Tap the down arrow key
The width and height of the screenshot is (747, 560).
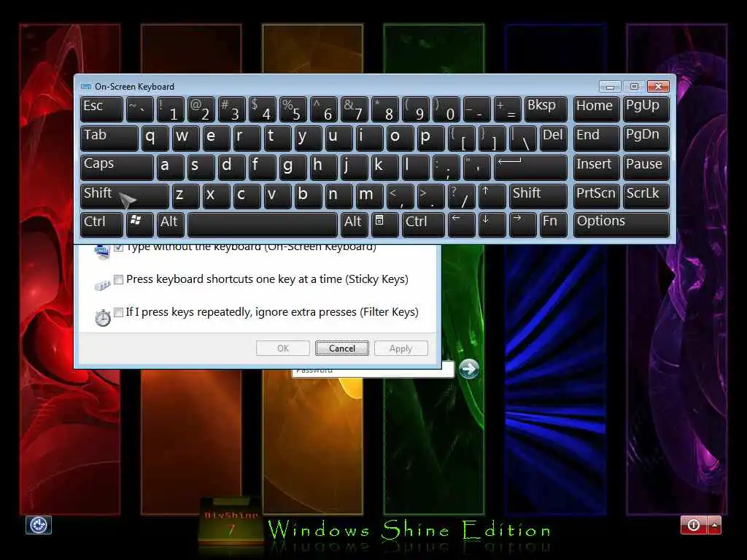492,224
